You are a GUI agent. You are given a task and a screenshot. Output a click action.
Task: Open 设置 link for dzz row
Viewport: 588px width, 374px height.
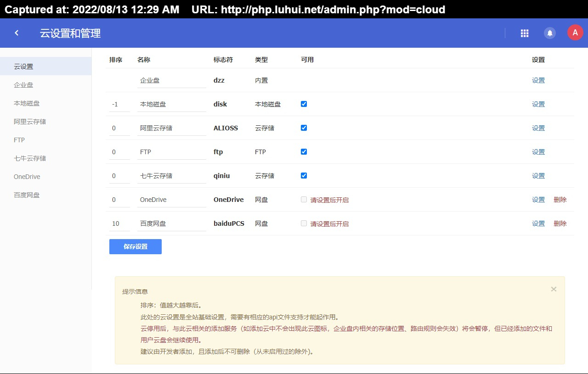point(538,80)
